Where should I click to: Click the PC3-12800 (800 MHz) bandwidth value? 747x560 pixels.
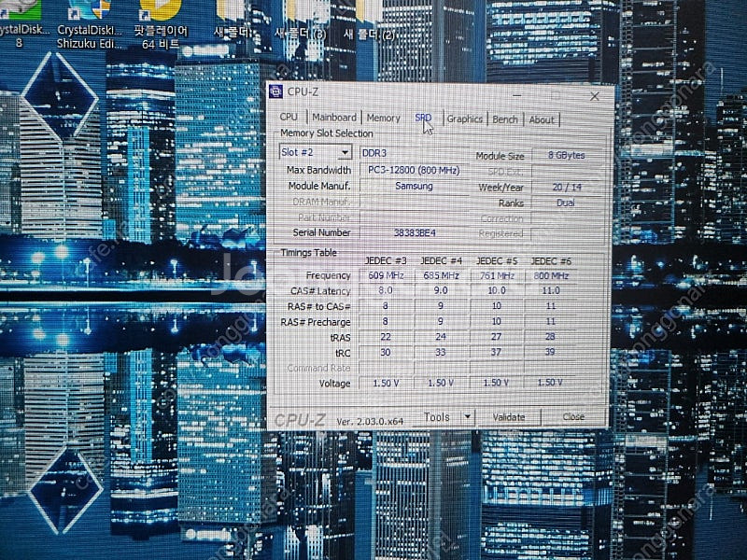[x=414, y=170]
